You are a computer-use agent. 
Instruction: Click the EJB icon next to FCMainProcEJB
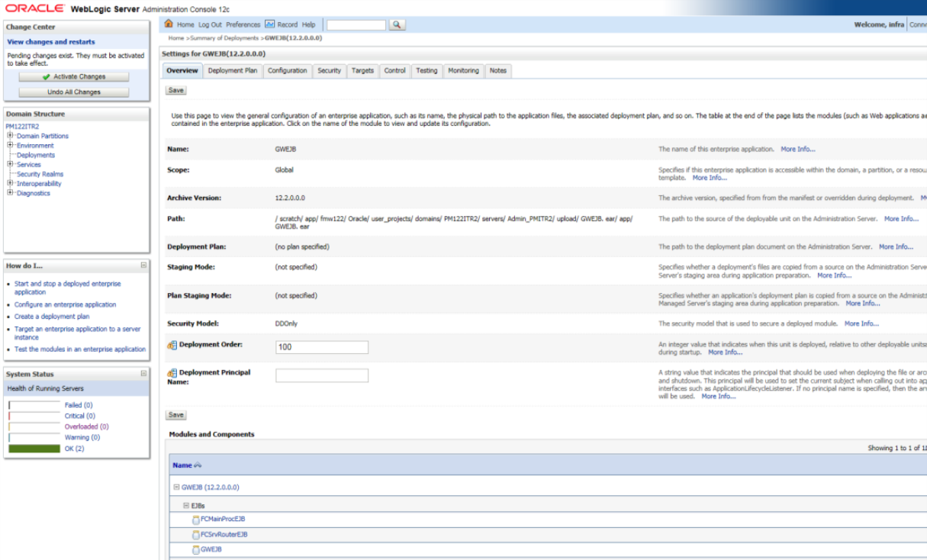click(197, 521)
